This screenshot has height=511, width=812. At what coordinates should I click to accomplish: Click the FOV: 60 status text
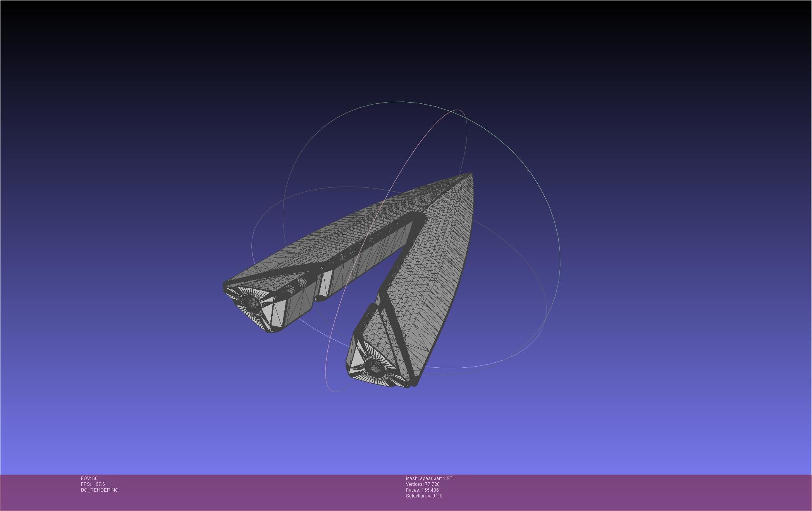[89, 478]
